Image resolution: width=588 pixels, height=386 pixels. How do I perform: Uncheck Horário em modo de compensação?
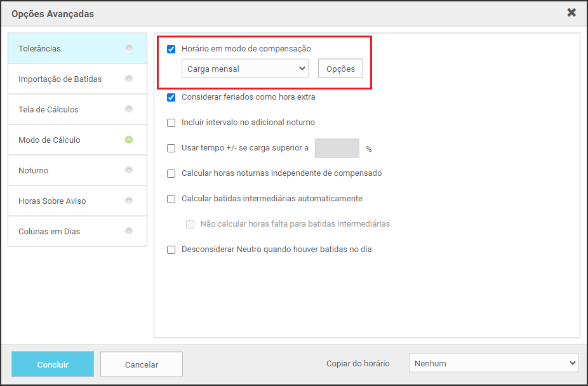[x=171, y=49]
